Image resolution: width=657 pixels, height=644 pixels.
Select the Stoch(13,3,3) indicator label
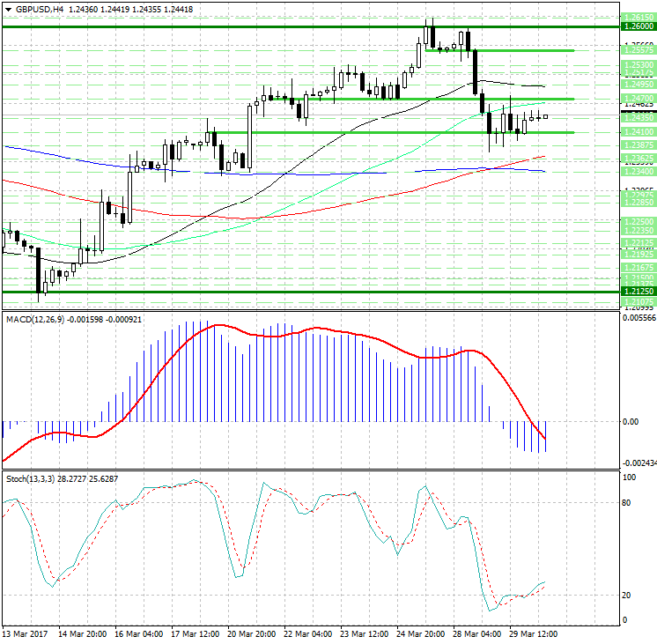pyautogui.click(x=29, y=478)
